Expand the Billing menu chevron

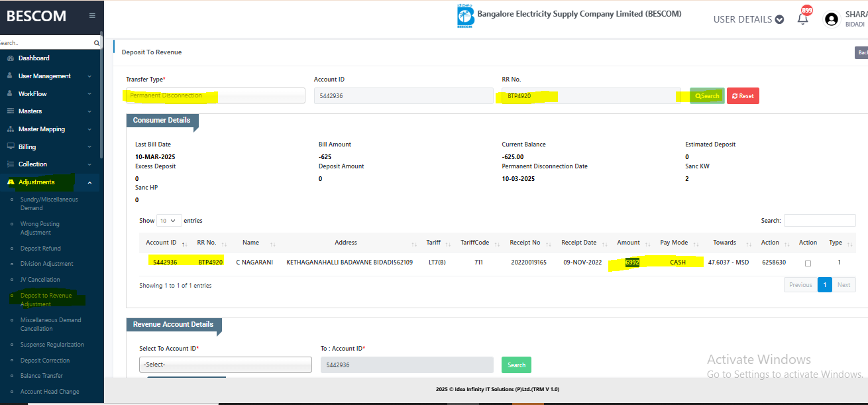89,146
